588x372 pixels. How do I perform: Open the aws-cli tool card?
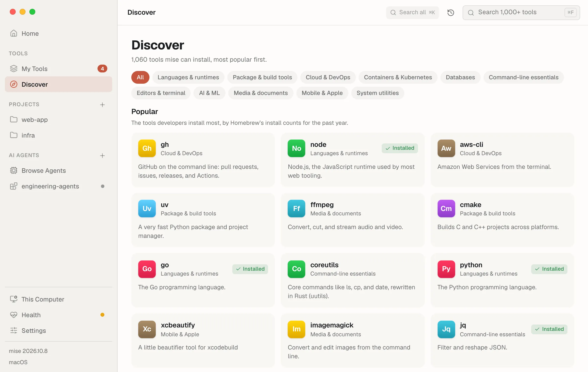502,160
